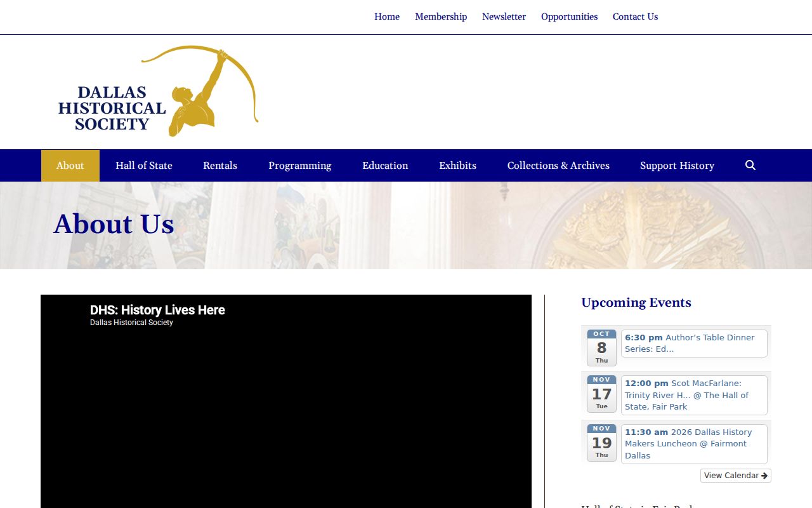
Task: Open the Membership page link
Action: coord(441,17)
